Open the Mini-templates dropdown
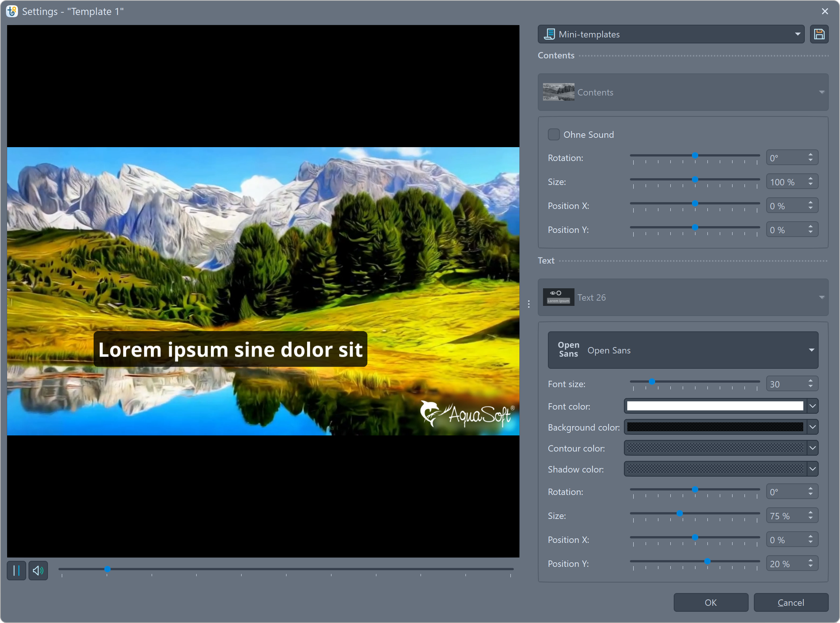This screenshot has height=623, width=840. (797, 34)
